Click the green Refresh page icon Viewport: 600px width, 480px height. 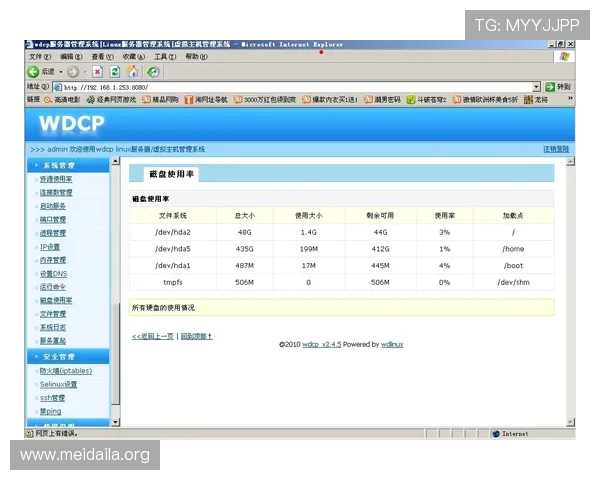tap(116, 72)
